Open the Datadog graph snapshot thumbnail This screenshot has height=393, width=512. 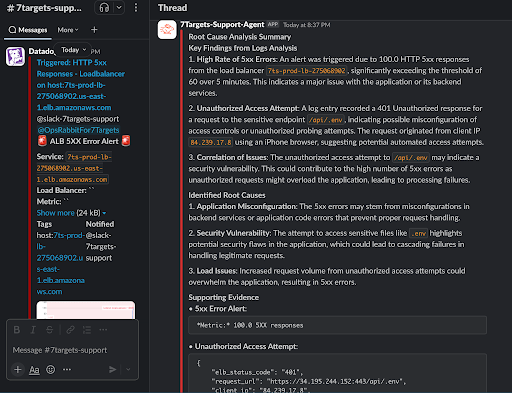[86, 310]
